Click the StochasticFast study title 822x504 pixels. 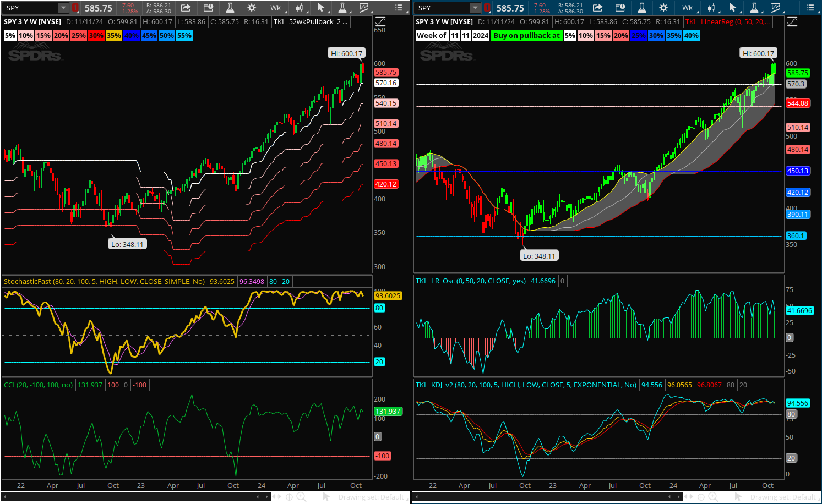(x=104, y=281)
